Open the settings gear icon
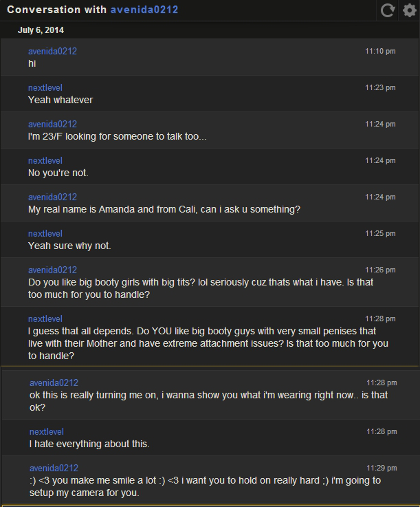Viewport: 420px width, 507px height. 409,10
